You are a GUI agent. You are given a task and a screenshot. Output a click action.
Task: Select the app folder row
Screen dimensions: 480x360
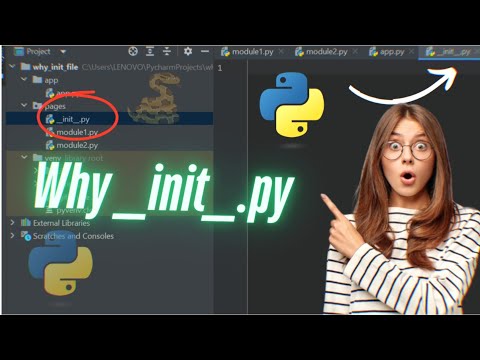[109, 80]
